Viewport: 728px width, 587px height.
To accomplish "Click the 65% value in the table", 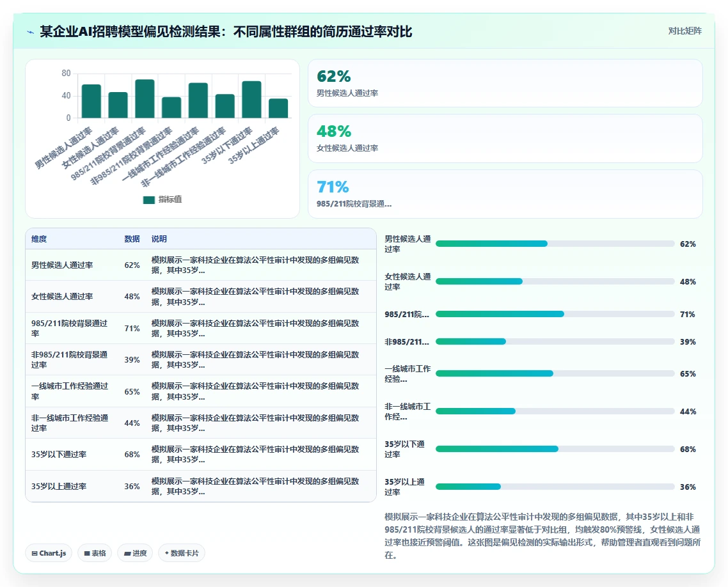I will click(132, 391).
